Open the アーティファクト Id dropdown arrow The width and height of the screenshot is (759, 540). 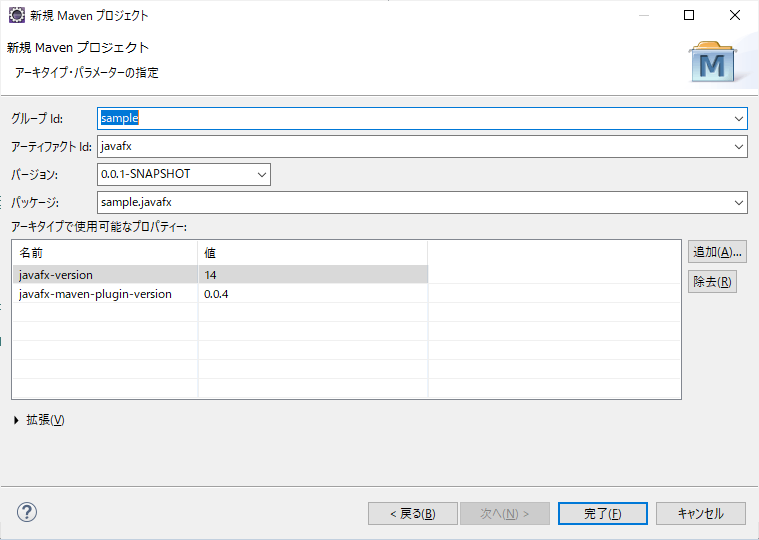click(739, 146)
